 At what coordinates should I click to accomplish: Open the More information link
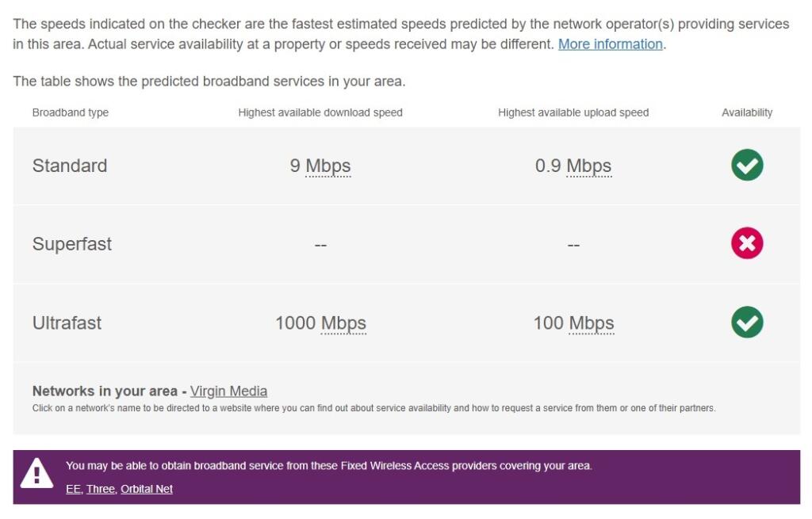(x=610, y=44)
